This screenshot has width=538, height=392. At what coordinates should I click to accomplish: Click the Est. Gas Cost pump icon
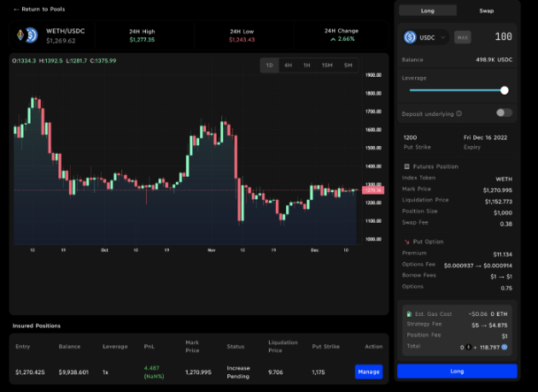pos(410,315)
